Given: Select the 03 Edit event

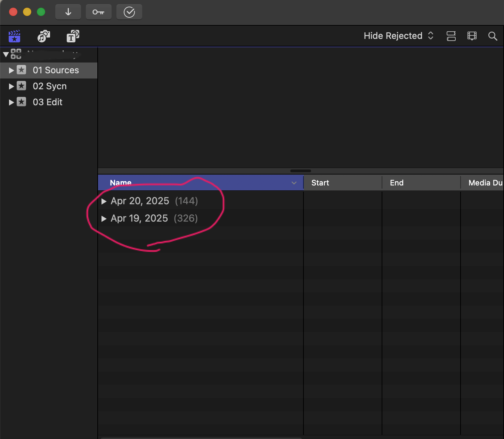Looking at the screenshot, I should pos(48,102).
